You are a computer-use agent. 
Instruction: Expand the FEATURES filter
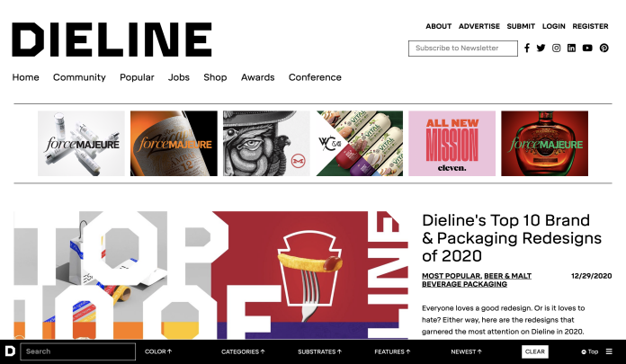click(x=392, y=351)
